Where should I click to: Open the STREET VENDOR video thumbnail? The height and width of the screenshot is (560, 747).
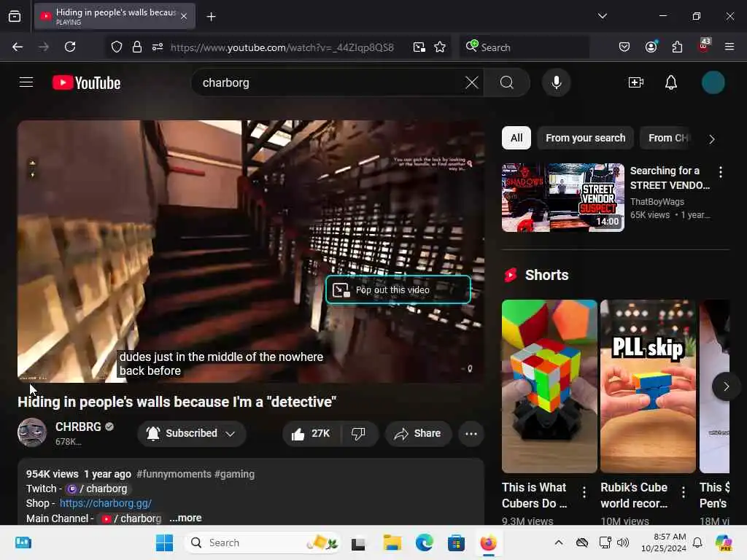[562, 198]
